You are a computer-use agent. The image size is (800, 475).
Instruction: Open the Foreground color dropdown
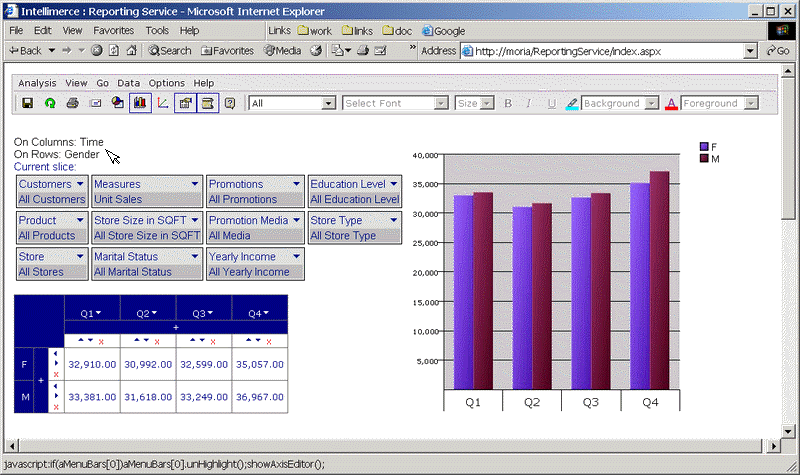coord(751,104)
